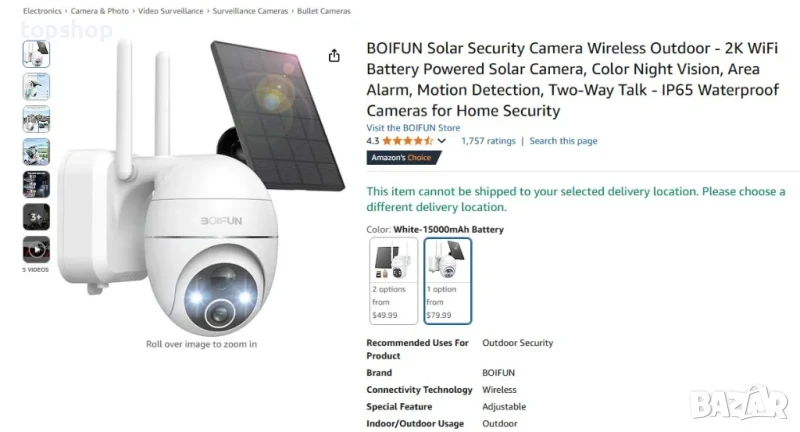The height and width of the screenshot is (432, 800).
Task: Click the Amazon's Choice badge
Action: (401, 158)
